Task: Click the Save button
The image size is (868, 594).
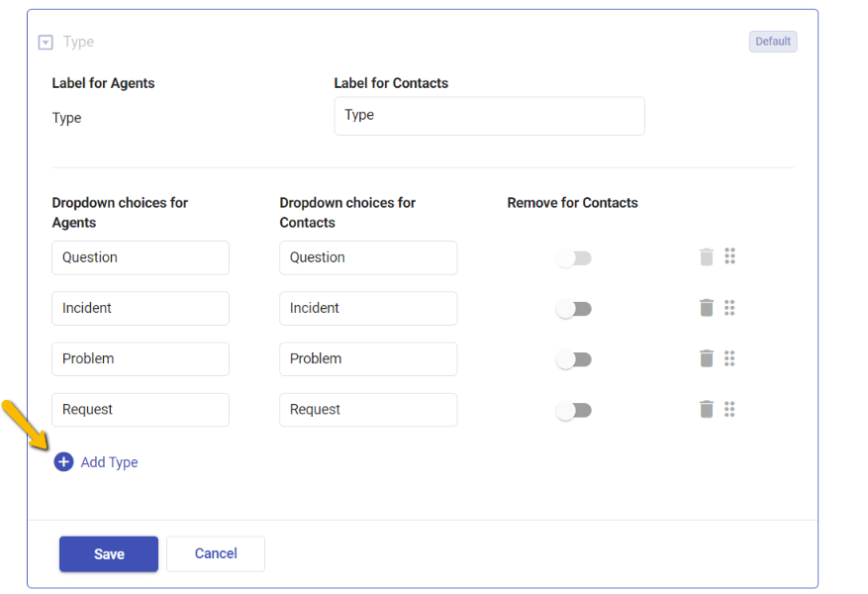Action: pyautogui.click(x=108, y=553)
